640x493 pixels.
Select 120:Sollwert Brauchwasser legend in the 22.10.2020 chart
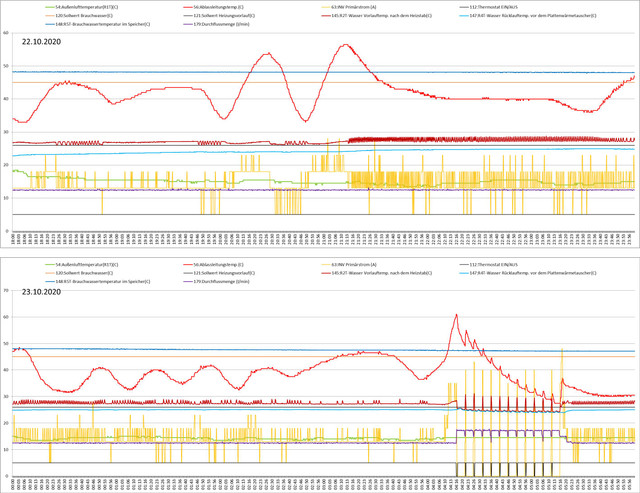click(x=79, y=16)
